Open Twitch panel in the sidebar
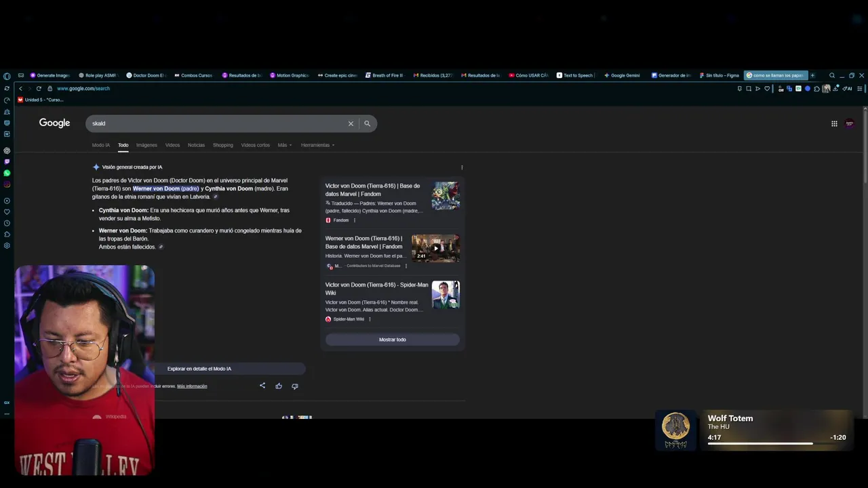Image resolution: width=868 pixels, height=488 pixels. [7, 162]
